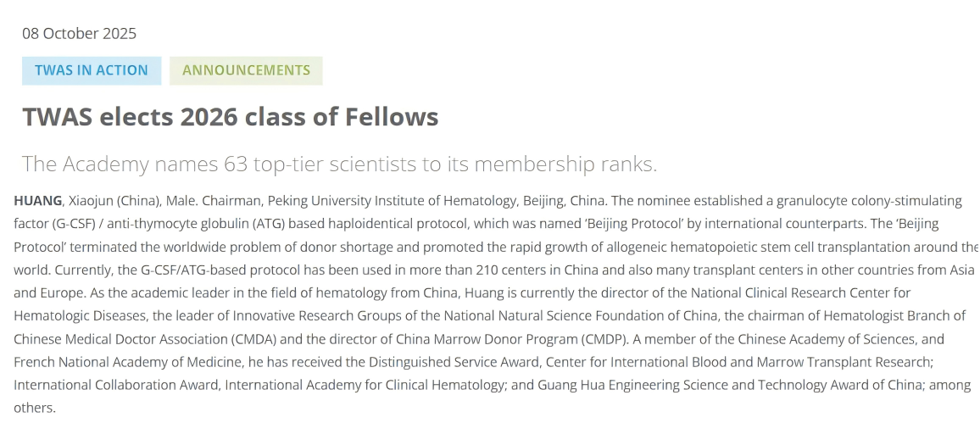Click the date 08 October 2025
This screenshot has height=423, width=980.
coord(79,34)
